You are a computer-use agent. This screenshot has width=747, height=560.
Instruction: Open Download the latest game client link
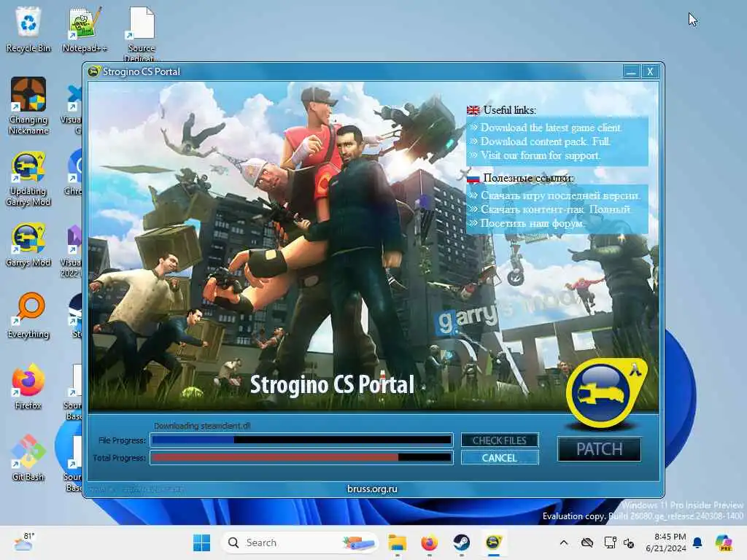click(550, 128)
